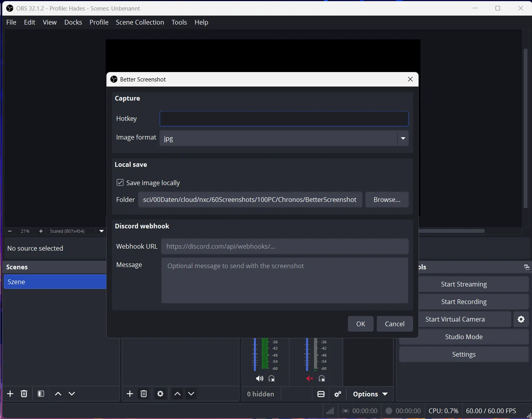Click the first channel blue volume slider
Screen dimensions: 532x419
255,354
